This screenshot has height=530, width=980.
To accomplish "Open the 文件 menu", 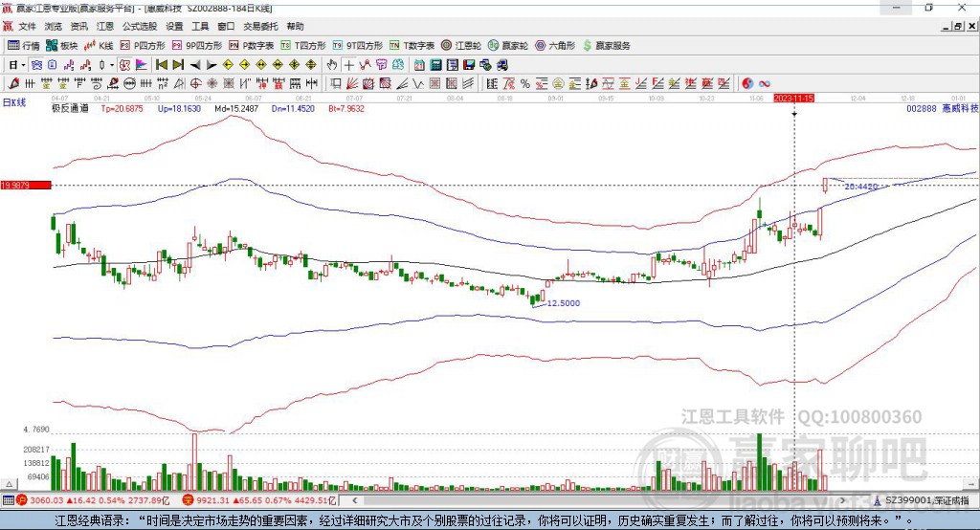I will 28,26.
